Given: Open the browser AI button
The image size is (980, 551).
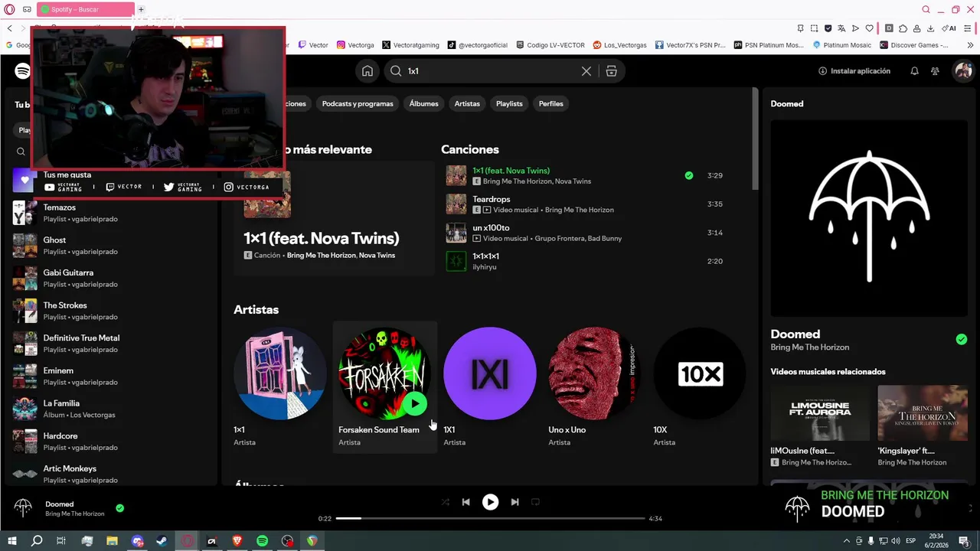Looking at the screenshot, I should tap(949, 28).
